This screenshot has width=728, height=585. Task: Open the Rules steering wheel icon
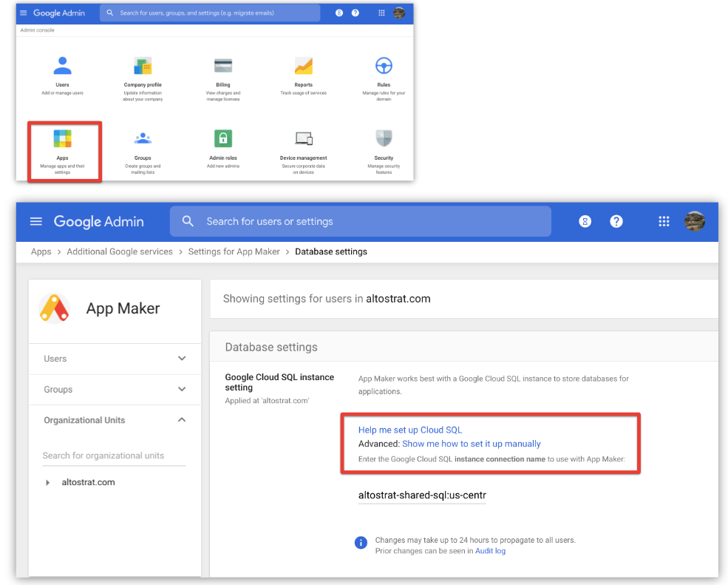pos(384,66)
